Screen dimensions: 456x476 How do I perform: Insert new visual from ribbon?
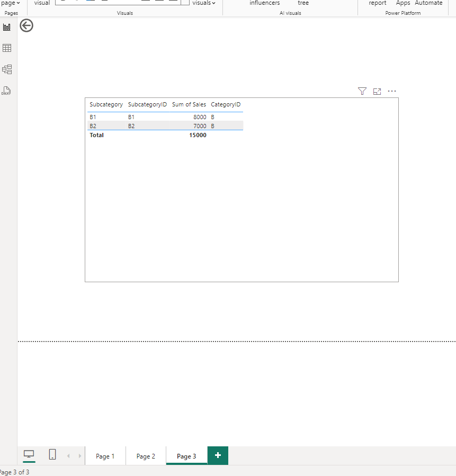(42, 3)
